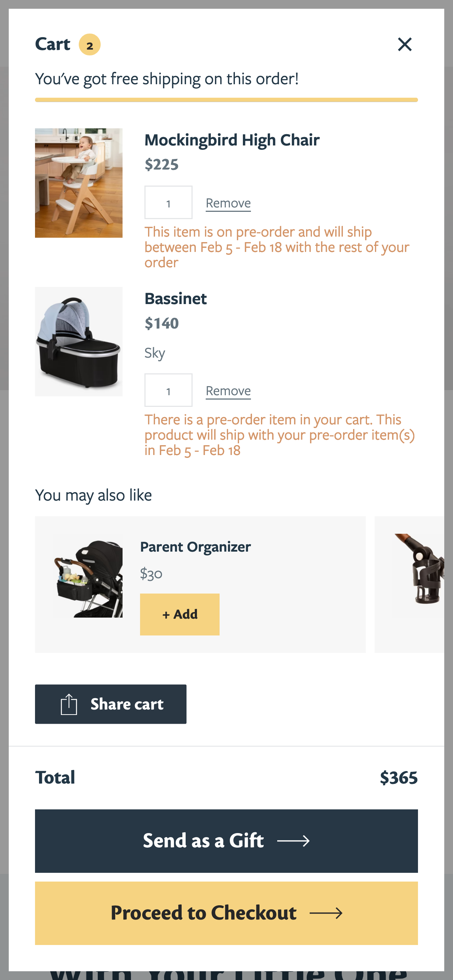453x980 pixels.
Task: Open the Mockingbird High Chair title
Action: [232, 140]
